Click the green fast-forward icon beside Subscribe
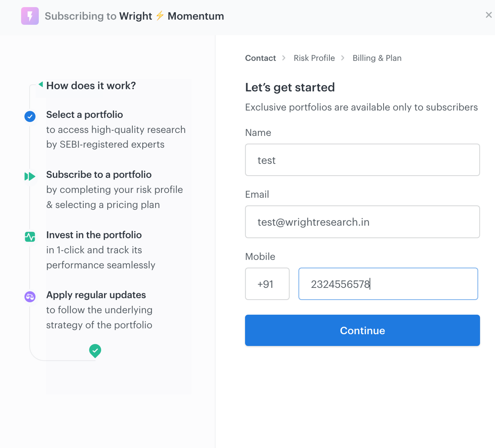 pos(30,177)
